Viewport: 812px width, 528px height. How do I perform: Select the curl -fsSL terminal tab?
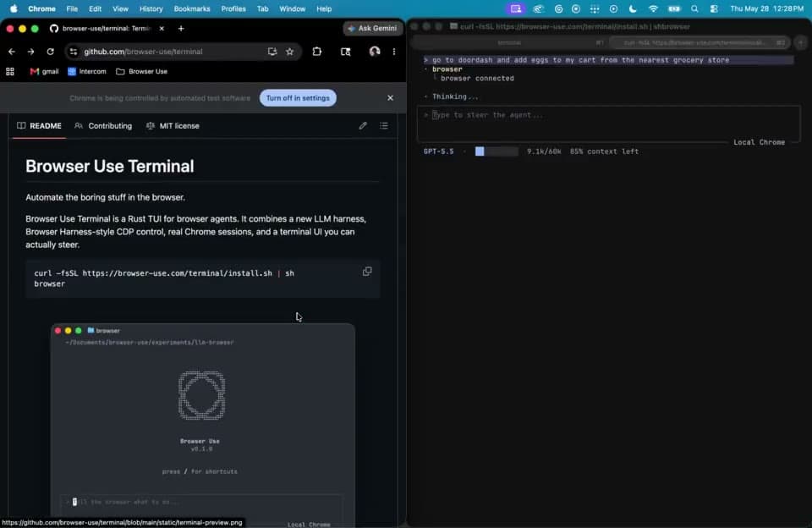click(700, 42)
